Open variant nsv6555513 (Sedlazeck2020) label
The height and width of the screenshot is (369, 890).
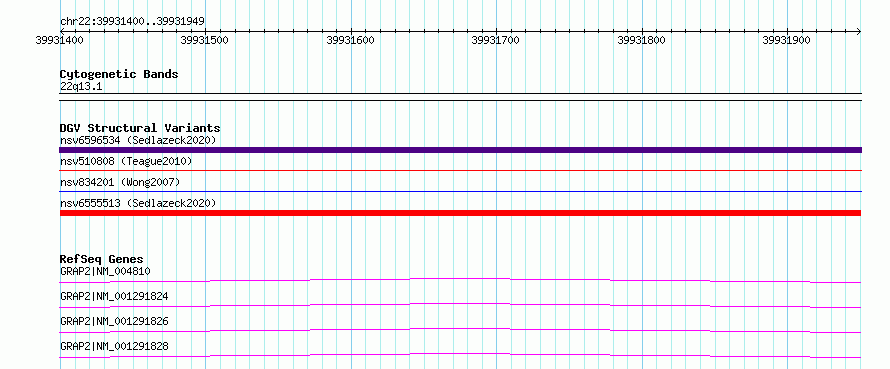click(138, 203)
